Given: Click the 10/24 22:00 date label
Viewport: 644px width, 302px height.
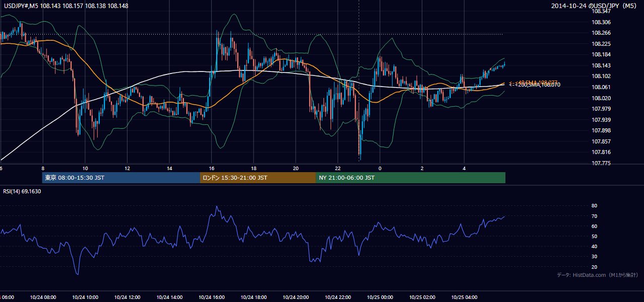Looking at the screenshot, I should [x=338, y=297].
